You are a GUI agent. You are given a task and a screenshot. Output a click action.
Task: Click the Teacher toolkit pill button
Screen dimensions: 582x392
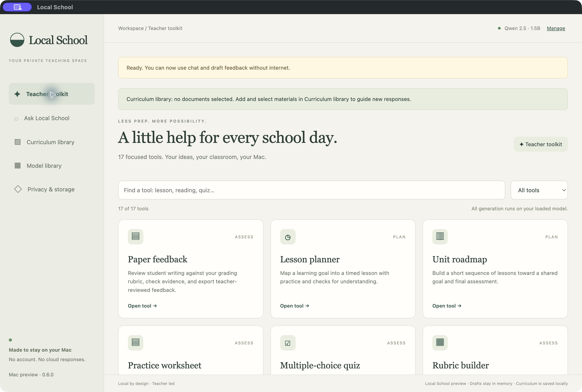[541, 144]
